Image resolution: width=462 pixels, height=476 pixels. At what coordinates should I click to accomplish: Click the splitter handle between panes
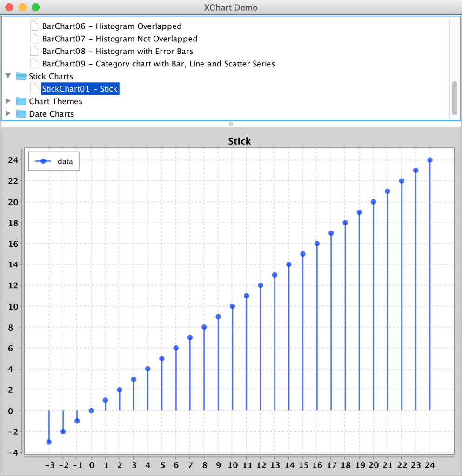click(231, 124)
